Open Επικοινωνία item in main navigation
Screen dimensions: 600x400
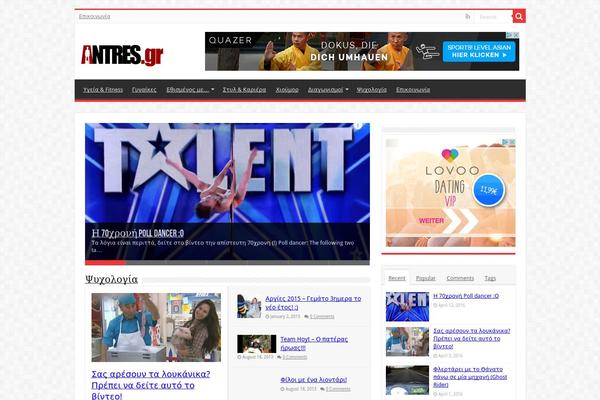pos(413,90)
